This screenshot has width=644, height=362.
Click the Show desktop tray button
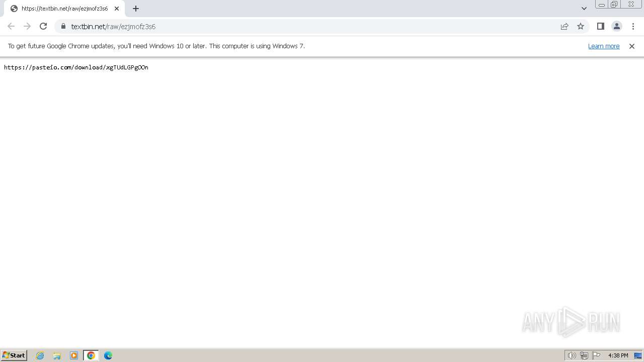point(638,355)
